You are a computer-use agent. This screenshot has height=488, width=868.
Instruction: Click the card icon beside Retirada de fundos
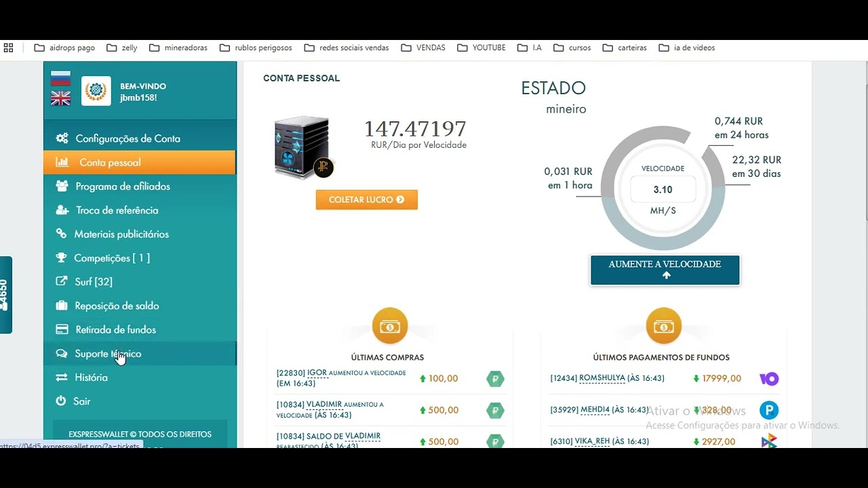(x=62, y=329)
